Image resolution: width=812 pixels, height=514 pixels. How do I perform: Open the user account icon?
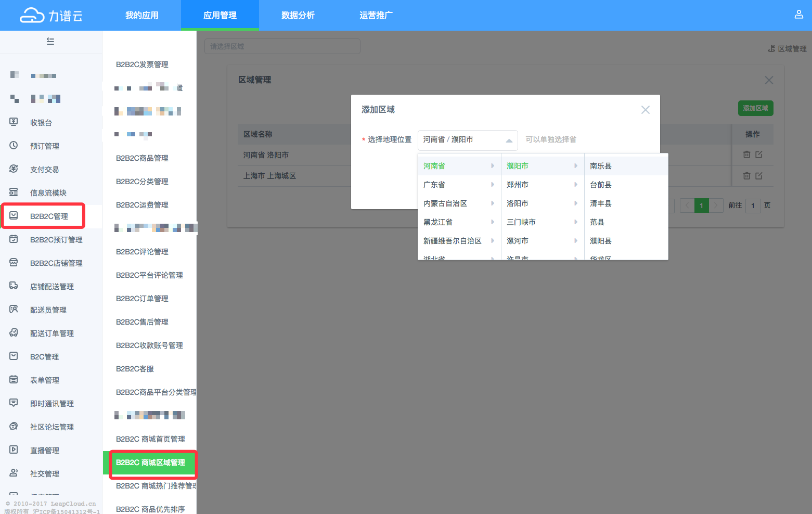coord(798,15)
